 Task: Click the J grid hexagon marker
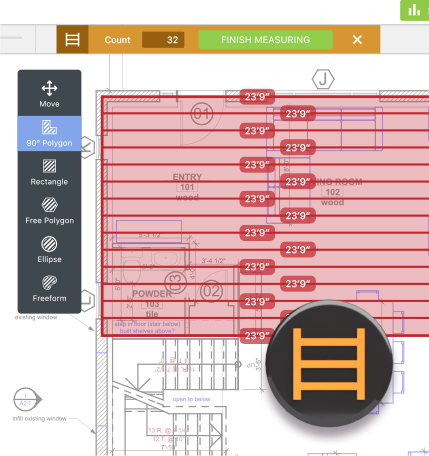323,79
